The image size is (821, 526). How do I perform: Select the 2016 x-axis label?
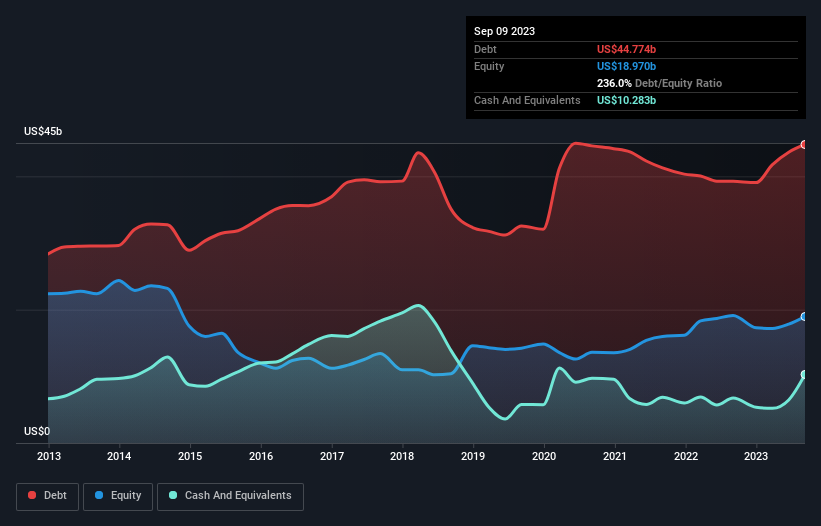261,456
